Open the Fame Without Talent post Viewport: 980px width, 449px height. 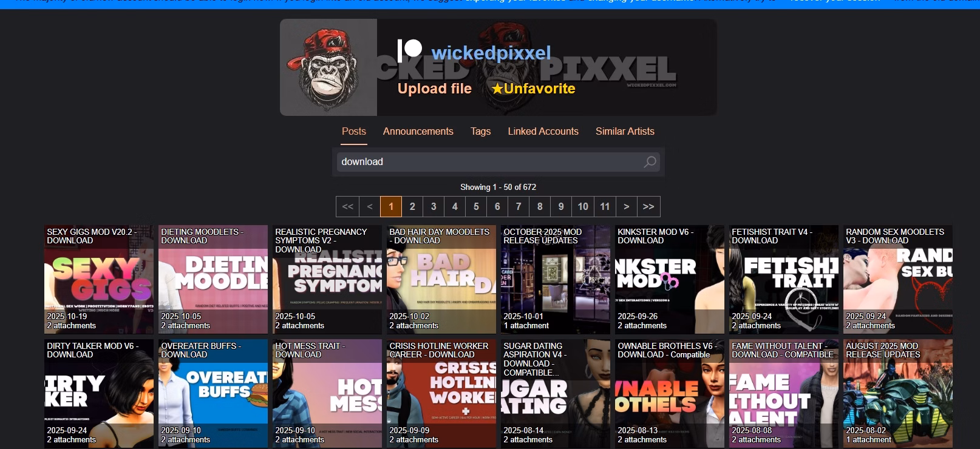[784, 394]
